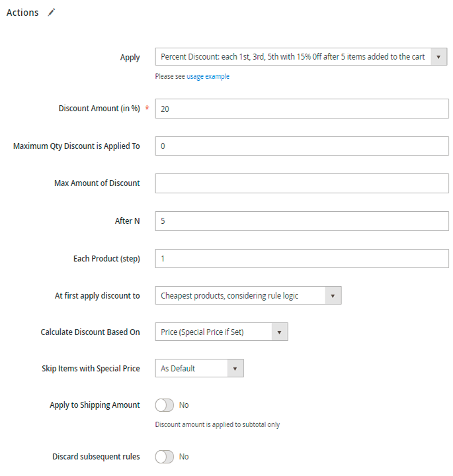Turn on the Discard subsequent rules switch

(164, 457)
